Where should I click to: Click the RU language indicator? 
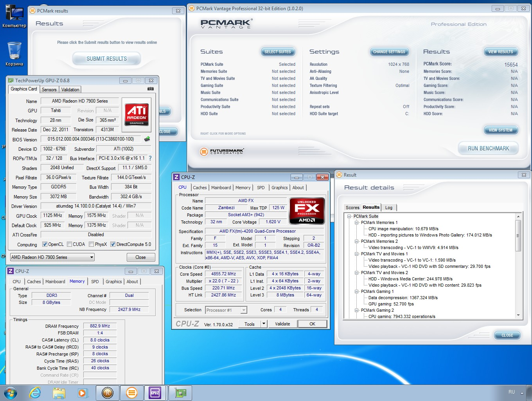click(x=512, y=392)
